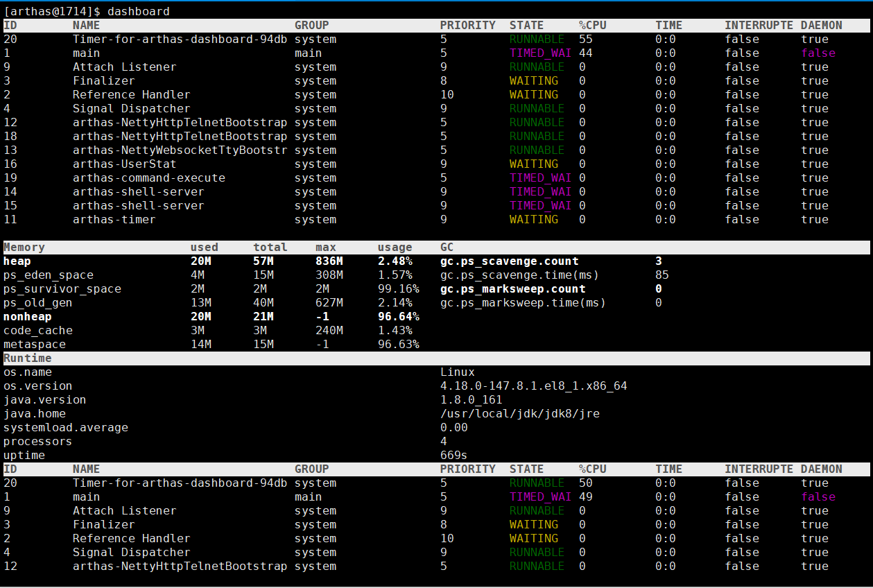
Task: Click kernel version 4.18.0-147.8.1.el8_1.x86_64
Action: pyautogui.click(x=534, y=386)
